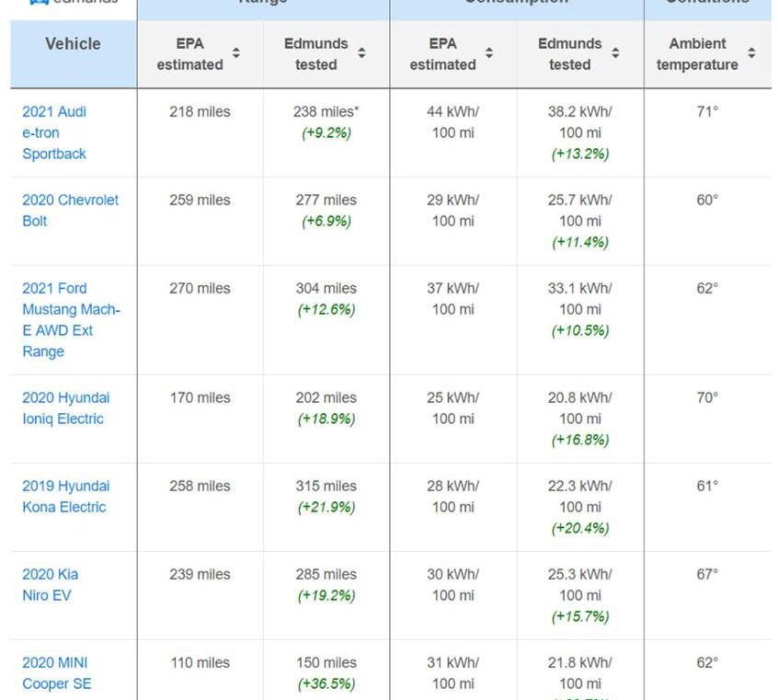Select the '238 miles*' cell
The height and width of the screenshot is (700, 778).
[326, 111]
